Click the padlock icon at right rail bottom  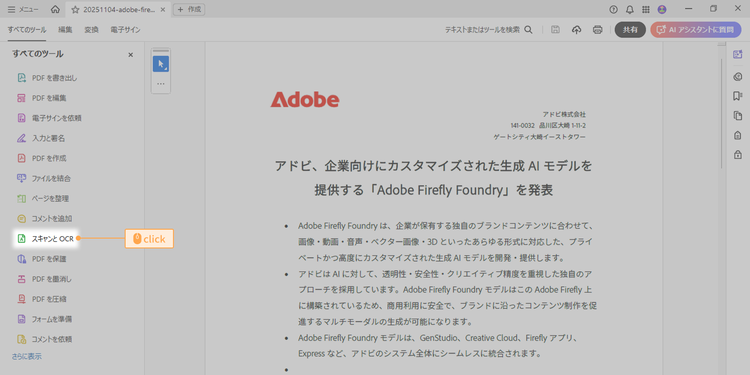pyautogui.click(x=738, y=154)
